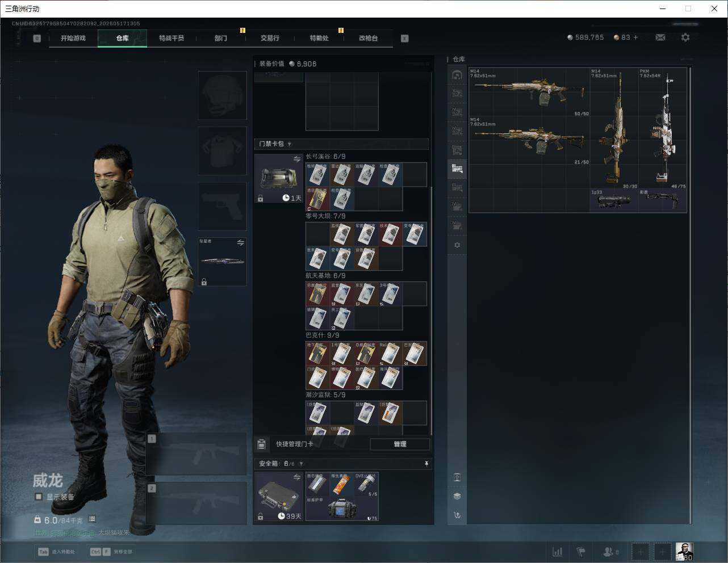Open the weight details list icon
Screen dimensions: 728x563
pyautogui.click(x=92, y=519)
